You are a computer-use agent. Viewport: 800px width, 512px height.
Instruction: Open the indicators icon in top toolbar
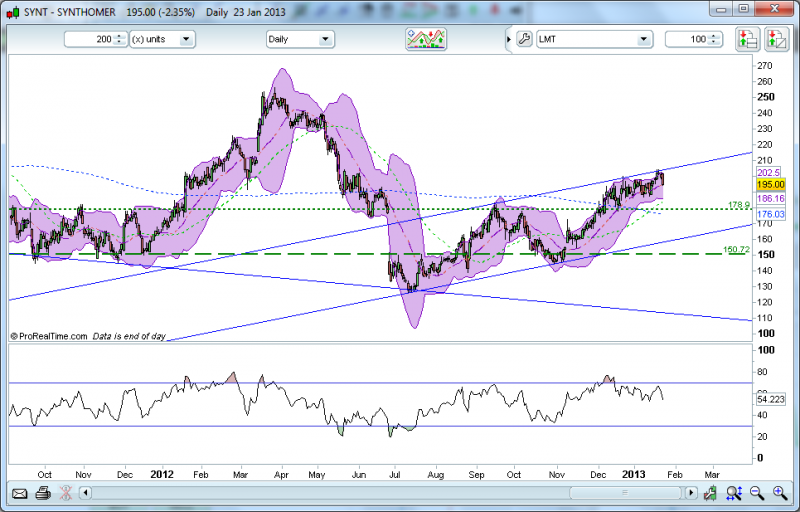pyautogui.click(x=425, y=39)
